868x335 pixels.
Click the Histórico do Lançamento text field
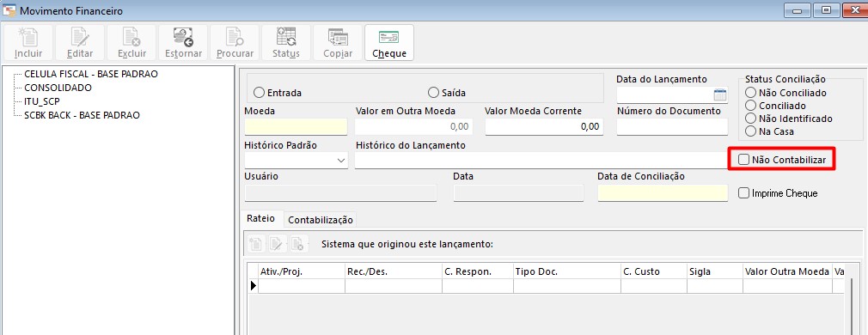[x=541, y=161]
